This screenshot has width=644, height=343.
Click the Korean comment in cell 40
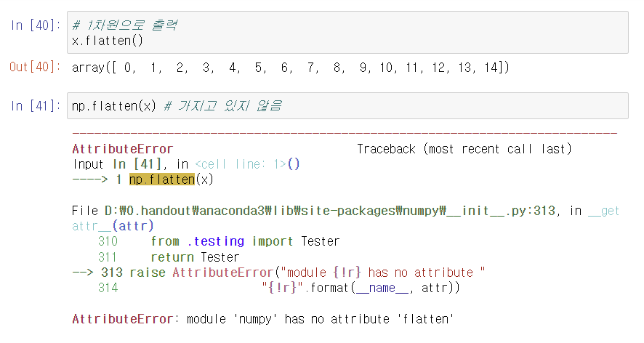(x=125, y=25)
